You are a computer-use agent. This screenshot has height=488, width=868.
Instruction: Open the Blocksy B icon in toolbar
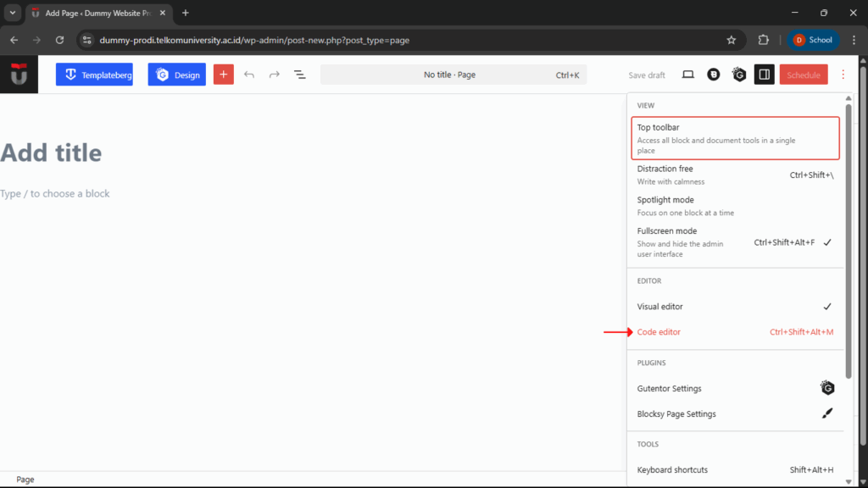point(714,75)
